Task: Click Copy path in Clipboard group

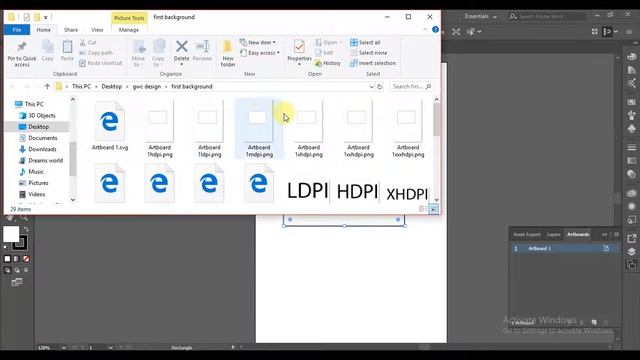Action: point(96,53)
